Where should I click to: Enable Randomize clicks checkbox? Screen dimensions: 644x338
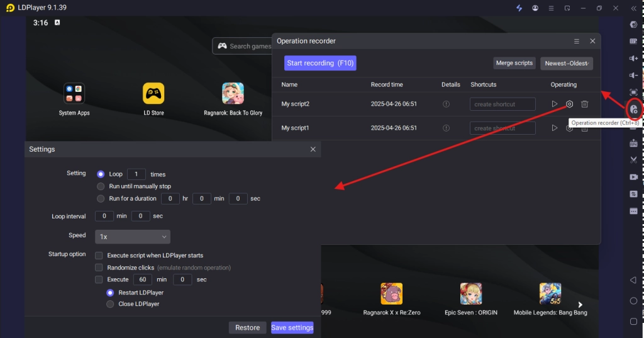[99, 268]
